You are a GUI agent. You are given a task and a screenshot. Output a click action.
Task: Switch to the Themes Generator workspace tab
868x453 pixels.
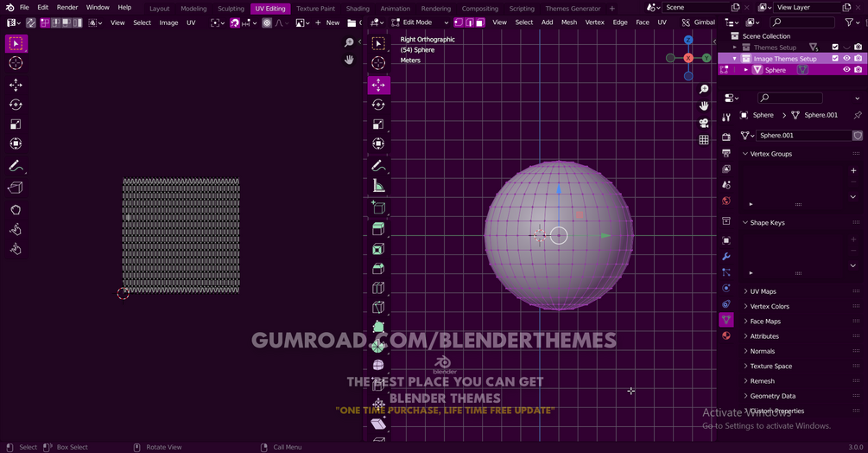pos(573,9)
